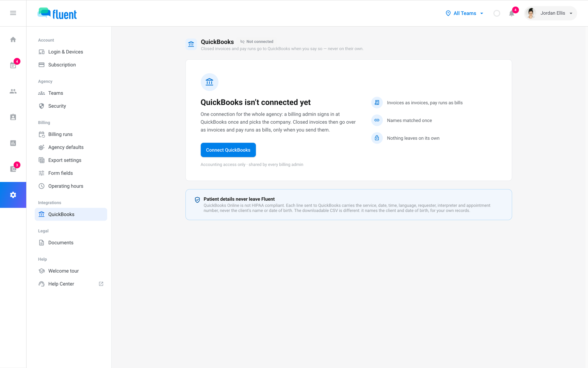The width and height of the screenshot is (588, 368).
Task: Open Help Center link
Action: (71, 284)
